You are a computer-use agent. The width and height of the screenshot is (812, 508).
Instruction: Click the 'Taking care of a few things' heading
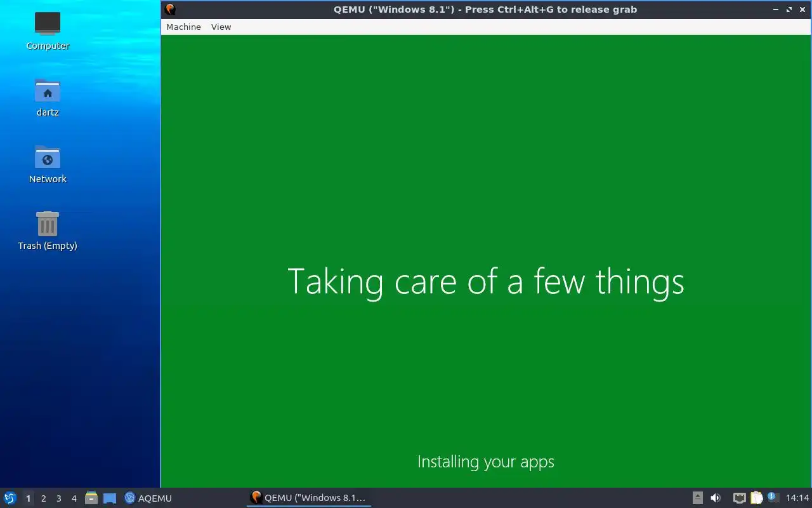(486, 282)
